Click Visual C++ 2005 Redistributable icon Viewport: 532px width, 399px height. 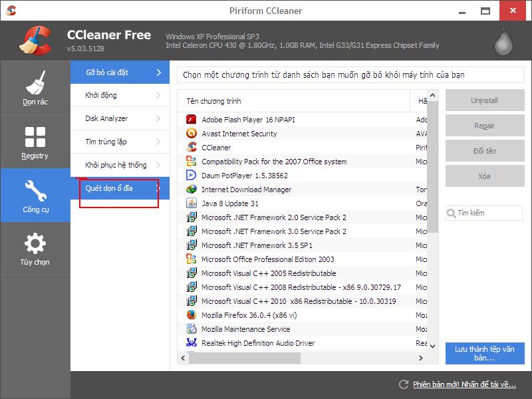pyautogui.click(x=192, y=273)
